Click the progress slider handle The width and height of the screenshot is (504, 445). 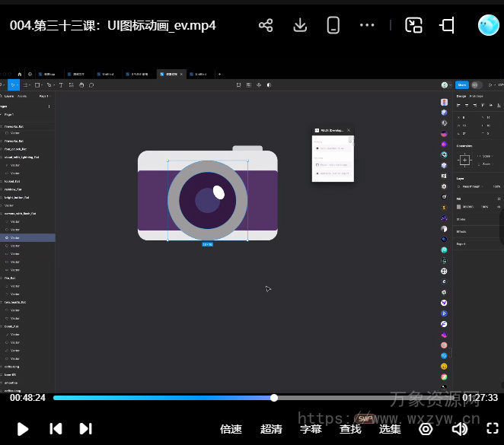coord(274,398)
